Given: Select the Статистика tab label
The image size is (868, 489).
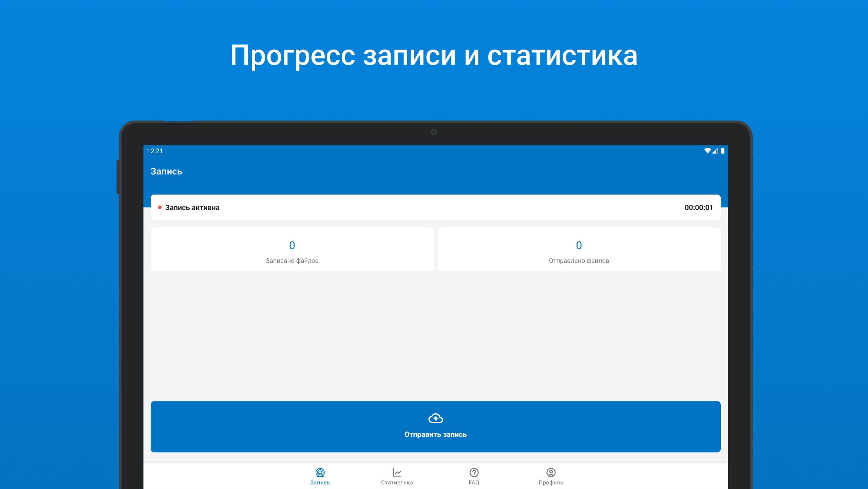Looking at the screenshot, I should pos(397,483).
